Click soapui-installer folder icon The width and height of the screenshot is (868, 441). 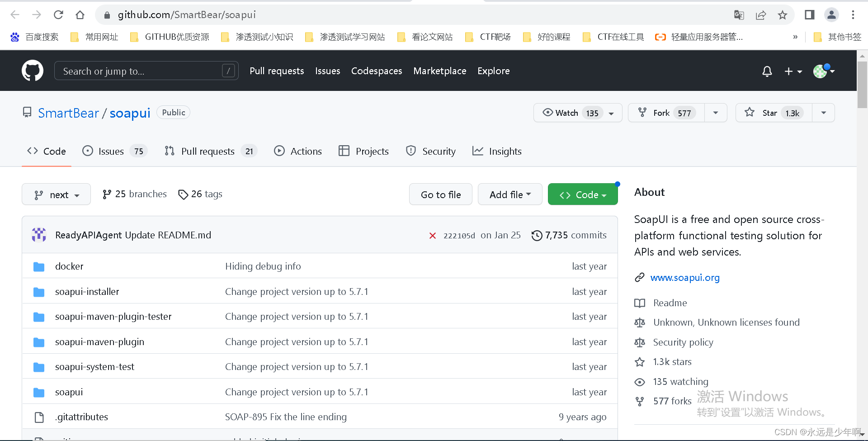(39, 292)
